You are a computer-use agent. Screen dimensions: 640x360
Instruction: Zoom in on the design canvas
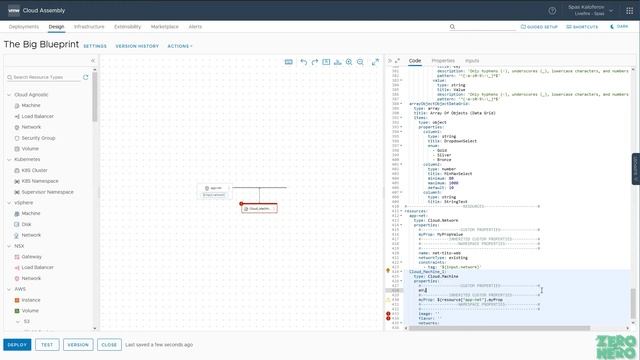pyautogui.click(x=349, y=62)
